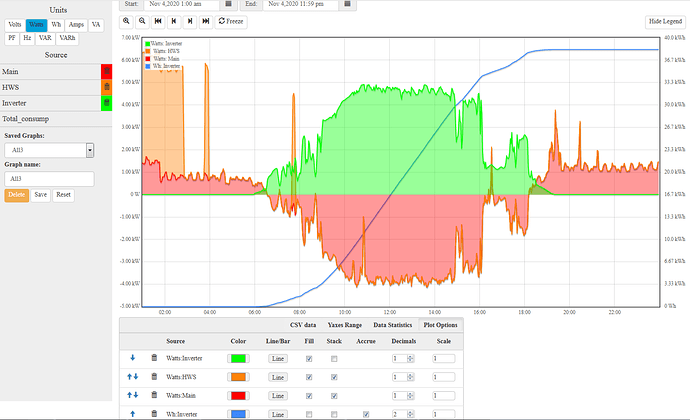This screenshot has height=420, width=690.
Task: Click the Freeze button
Action: click(x=231, y=21)
